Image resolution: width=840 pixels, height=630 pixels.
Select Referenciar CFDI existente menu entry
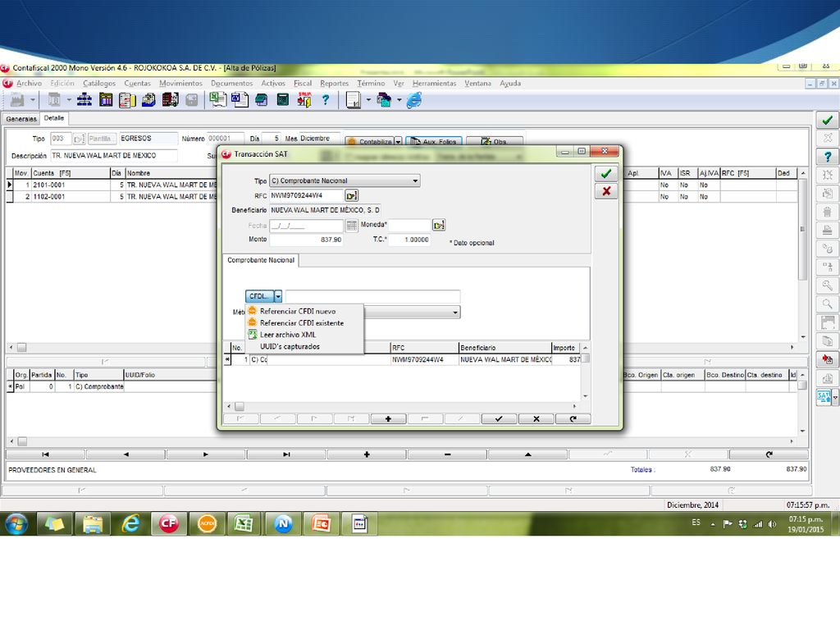(x=302, y=323)
